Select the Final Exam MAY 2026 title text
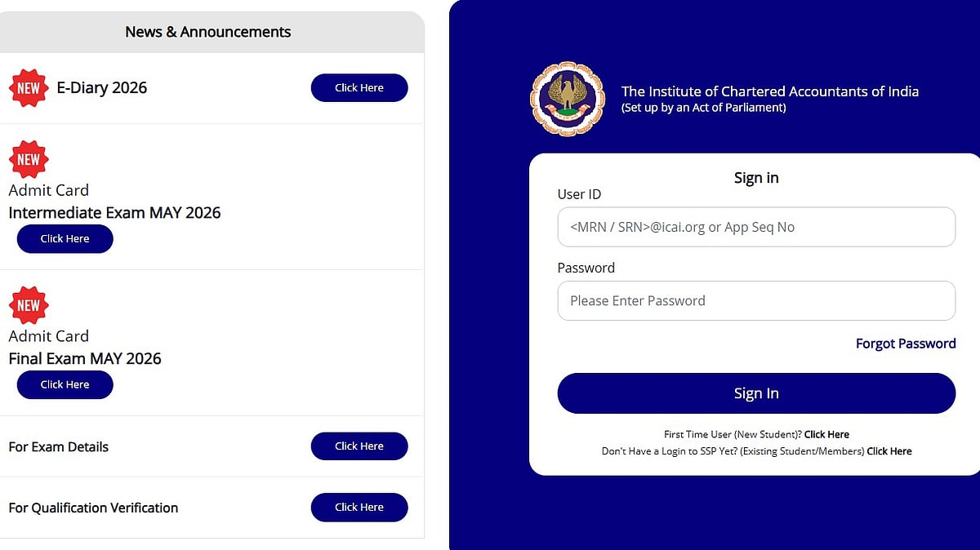Screen dimensions: 980x550 click(85, 359)
